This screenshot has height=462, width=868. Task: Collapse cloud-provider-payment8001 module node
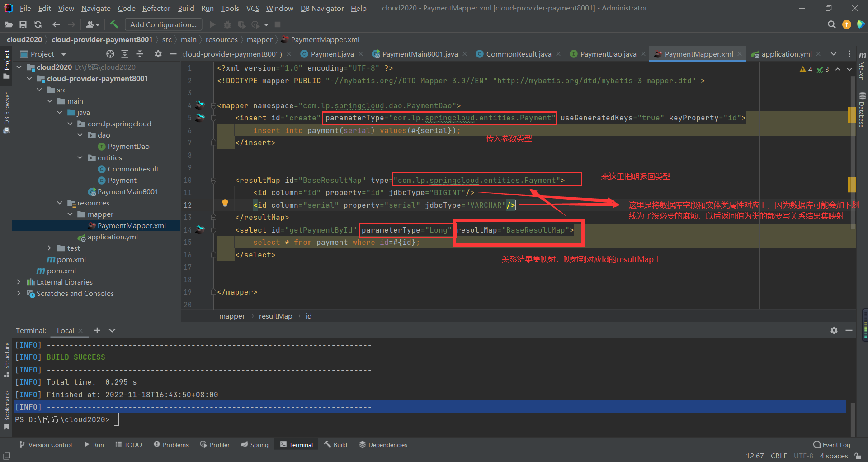[29, 78]
